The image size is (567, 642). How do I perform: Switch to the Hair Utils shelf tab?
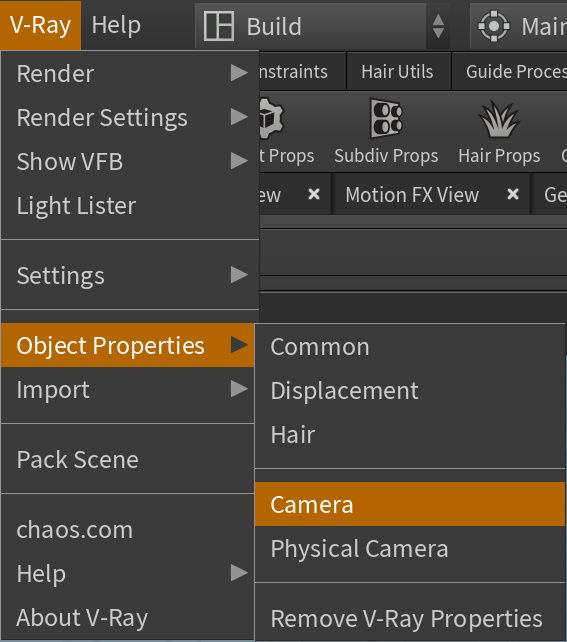pos(398,72)
